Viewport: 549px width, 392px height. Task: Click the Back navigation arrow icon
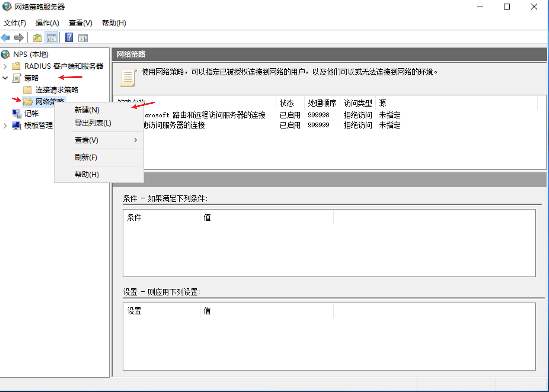[x=5, y=37]
